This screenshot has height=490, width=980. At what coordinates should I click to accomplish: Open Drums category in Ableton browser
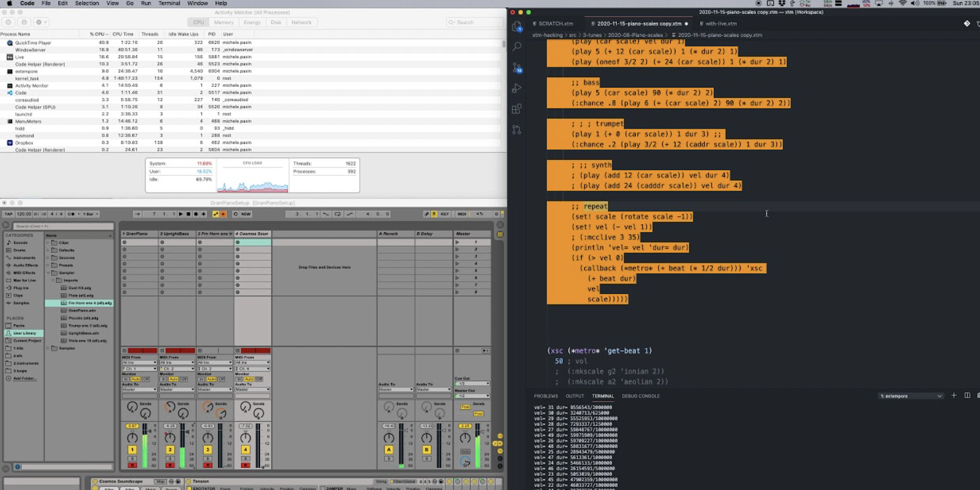[20, 250]
